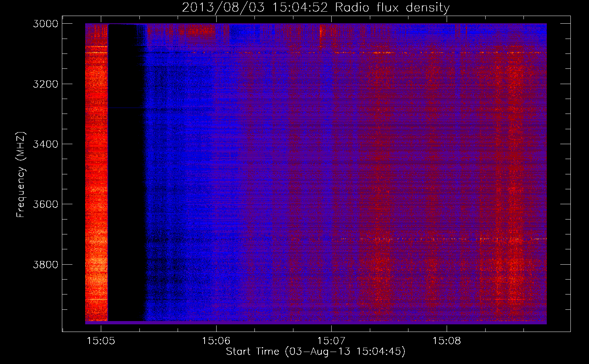Click the 15:06 time tick label

tap(216, 341)
